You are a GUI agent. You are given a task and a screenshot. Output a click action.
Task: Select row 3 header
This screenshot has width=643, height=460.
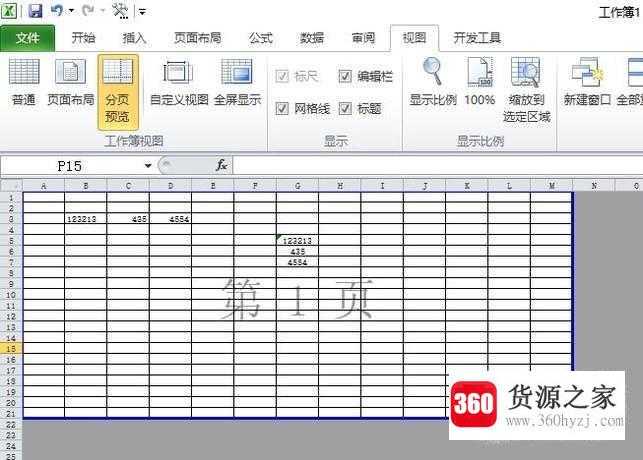(11, 219)
